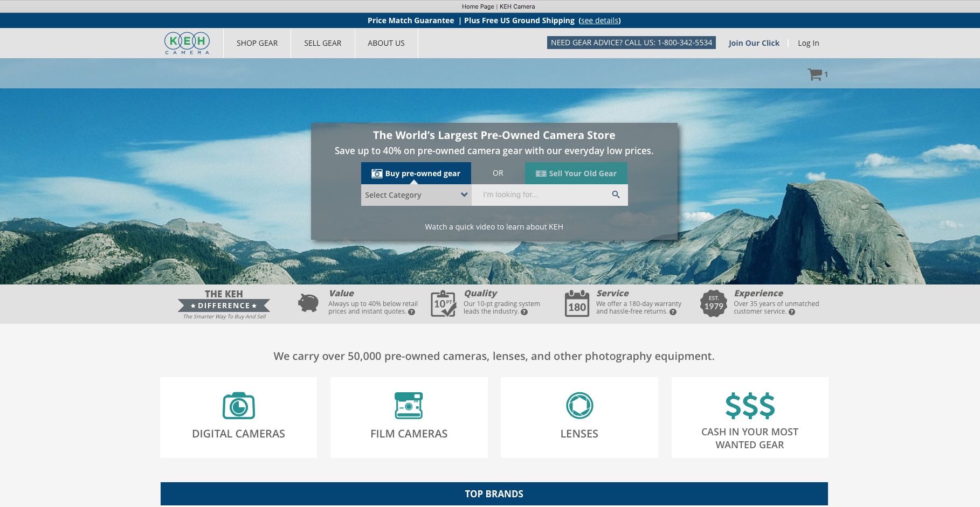Open the ABOUT US menu
980x507 pixels.
(386, 43)
